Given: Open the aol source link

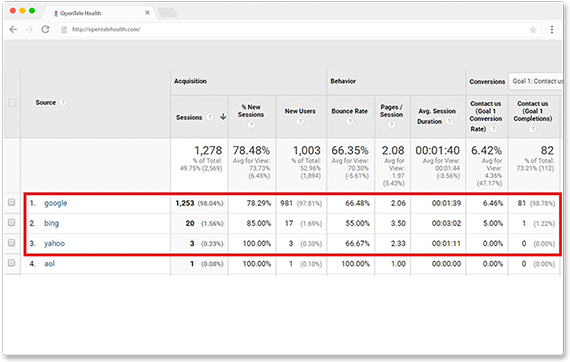Looking at the screenshot, I should click(49, 264).
